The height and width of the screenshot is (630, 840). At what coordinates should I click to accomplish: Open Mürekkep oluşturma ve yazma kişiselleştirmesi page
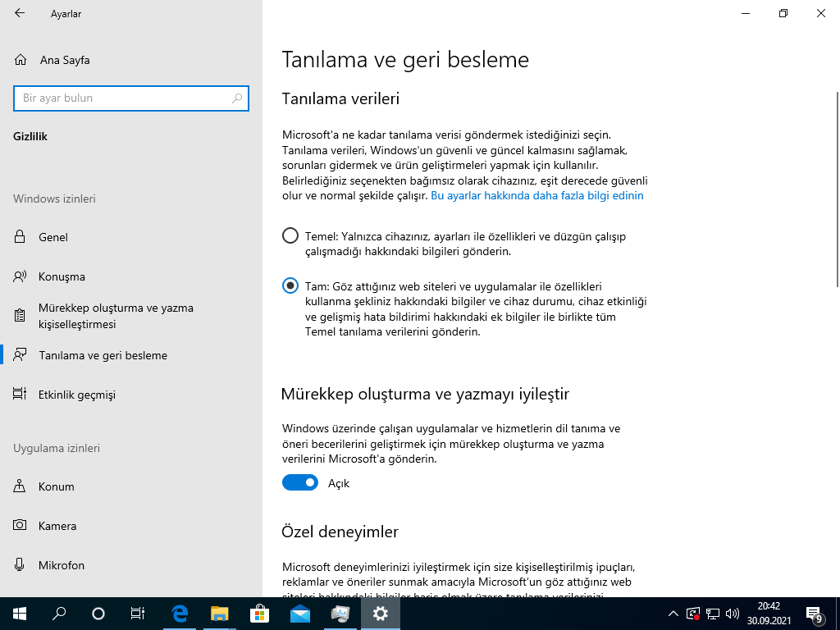click(x=131, y=316)
